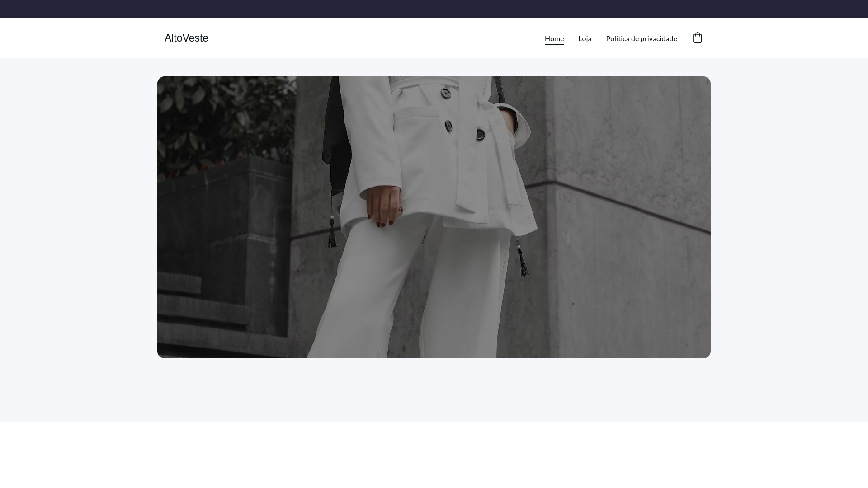View cart via bag icon in header
This screenshot has height=488, width=868.
click(697, 38)
